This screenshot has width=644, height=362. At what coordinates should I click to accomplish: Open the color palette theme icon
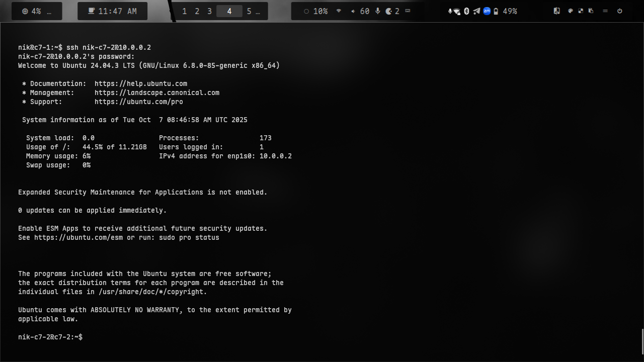coord(571,11)
